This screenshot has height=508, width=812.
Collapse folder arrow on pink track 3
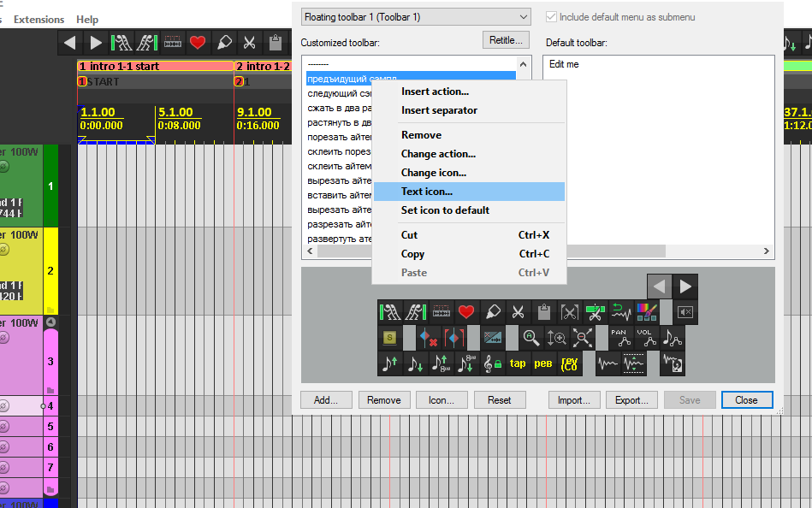click(x=50, y=322)
